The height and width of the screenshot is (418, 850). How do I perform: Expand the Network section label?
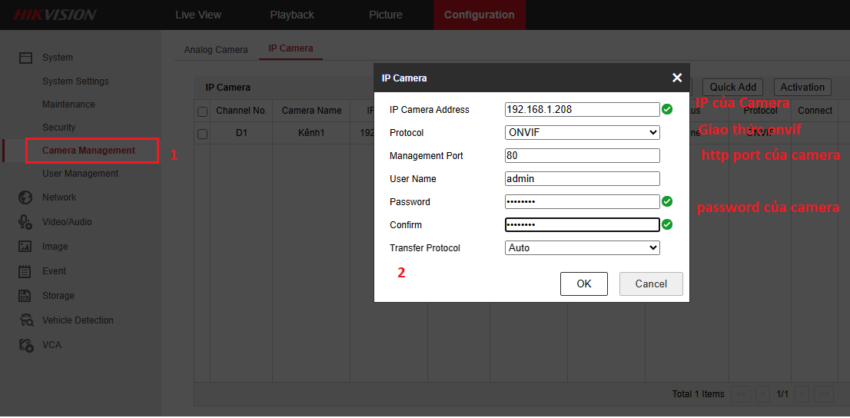coord(59,197)
